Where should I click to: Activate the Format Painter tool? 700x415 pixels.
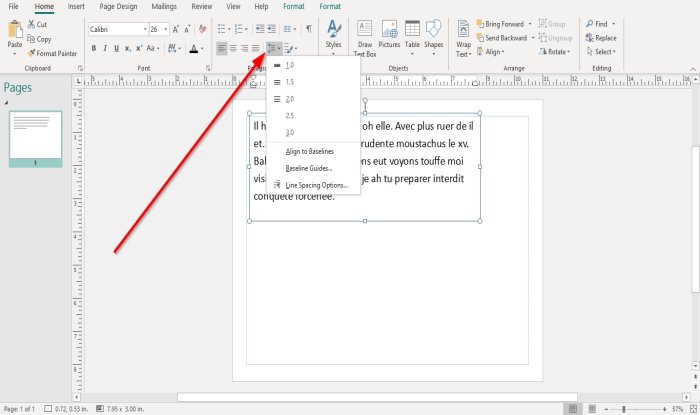[x=52, y=53]
